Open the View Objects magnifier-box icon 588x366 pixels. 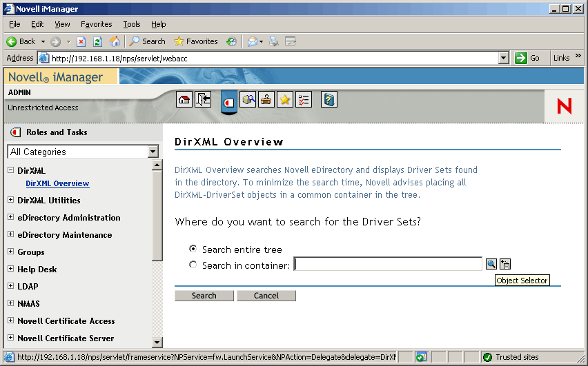tap(248, 100)
